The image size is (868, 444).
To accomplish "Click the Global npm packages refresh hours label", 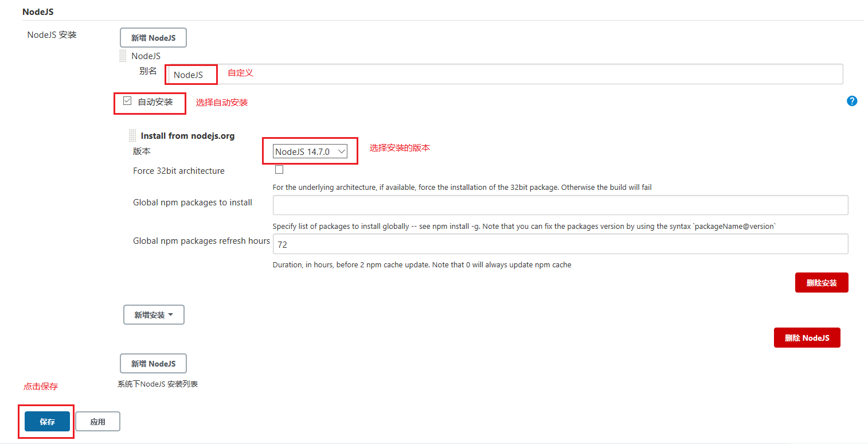I will [201, 241].
